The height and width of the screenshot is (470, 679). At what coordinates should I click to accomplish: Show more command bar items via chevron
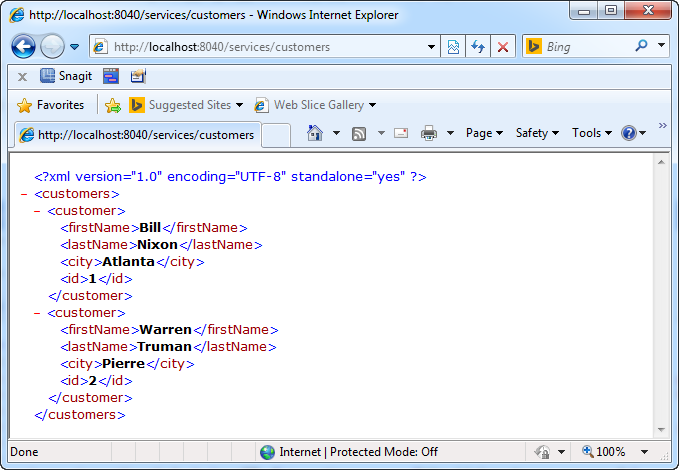pyautogui.click(x=663, y=126)
